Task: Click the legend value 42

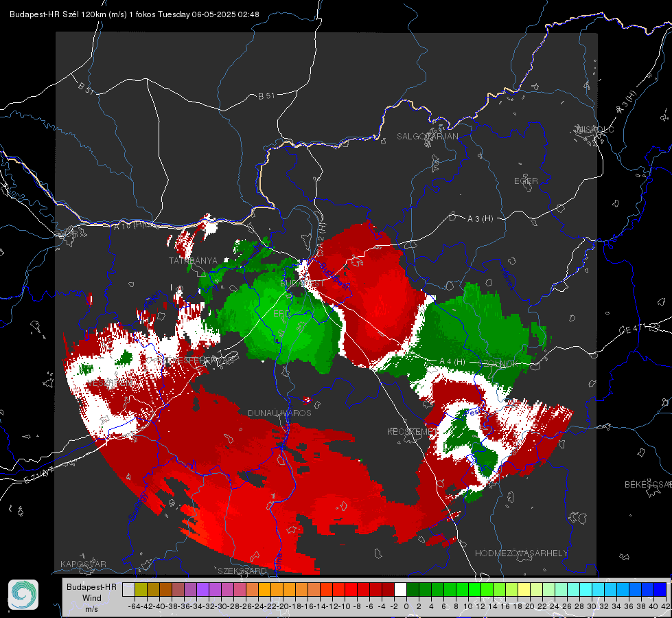Action: pyautogui.click(x=666, y=606)
